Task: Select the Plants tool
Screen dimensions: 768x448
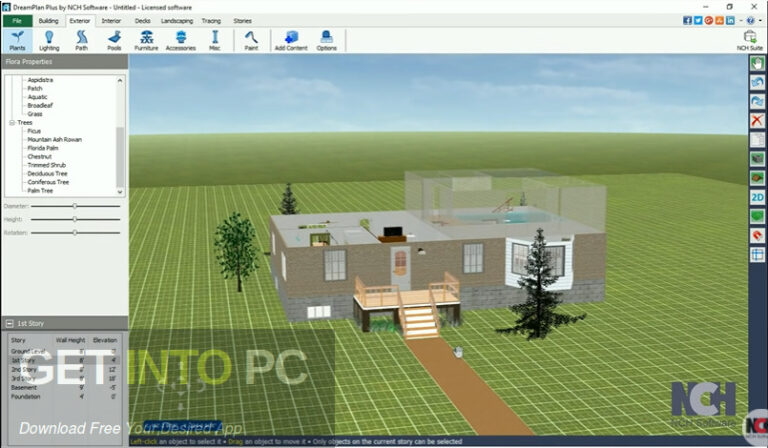Action: pos(17,40)
